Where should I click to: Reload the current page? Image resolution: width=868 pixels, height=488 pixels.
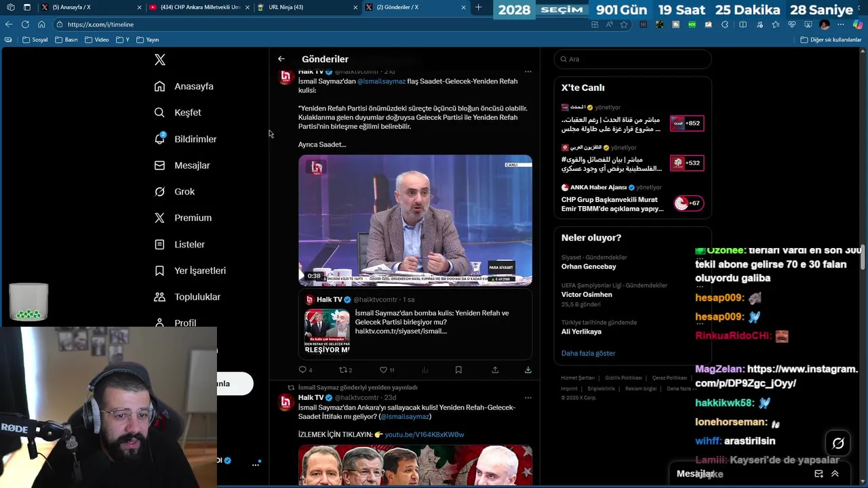(25, 24)
